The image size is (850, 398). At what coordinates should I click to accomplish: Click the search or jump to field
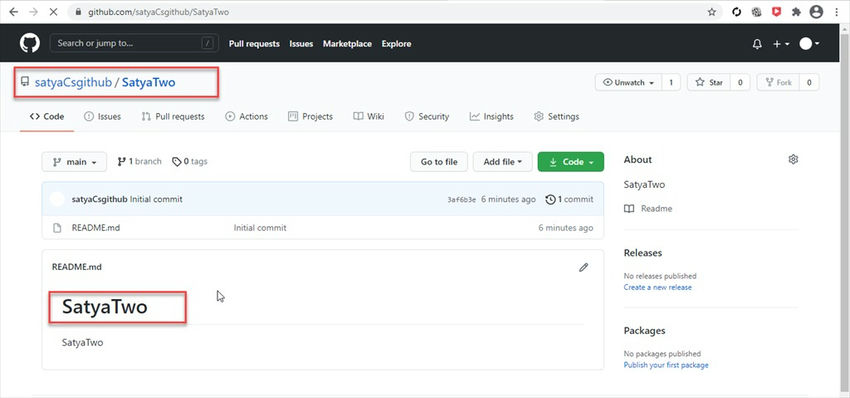click(x=134, y=43)
